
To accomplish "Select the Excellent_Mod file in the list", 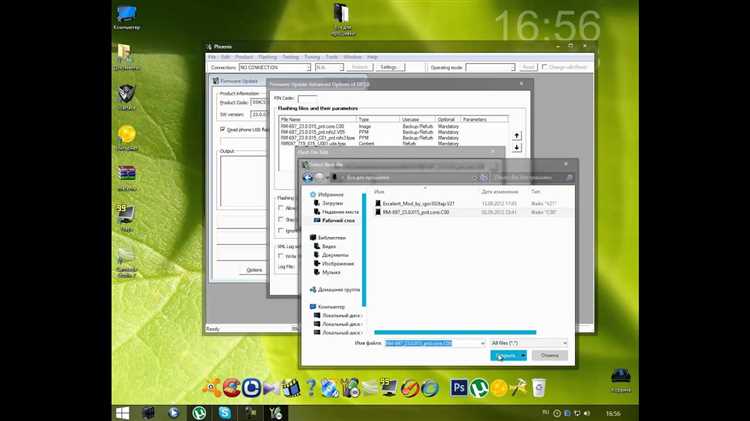I will (422, 202).
